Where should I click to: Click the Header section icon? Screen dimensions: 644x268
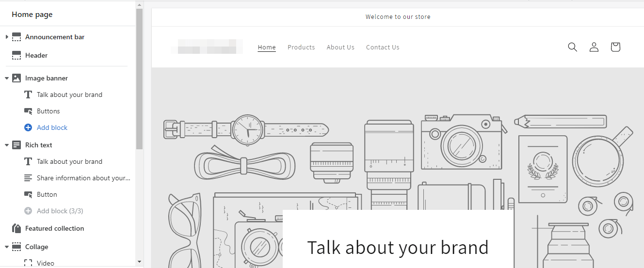coord(16,55)
